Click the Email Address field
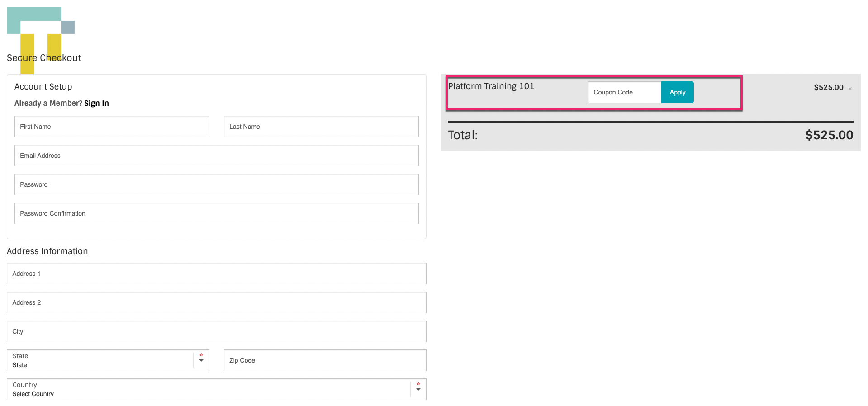Screen dimensions: 868x406 216,156
